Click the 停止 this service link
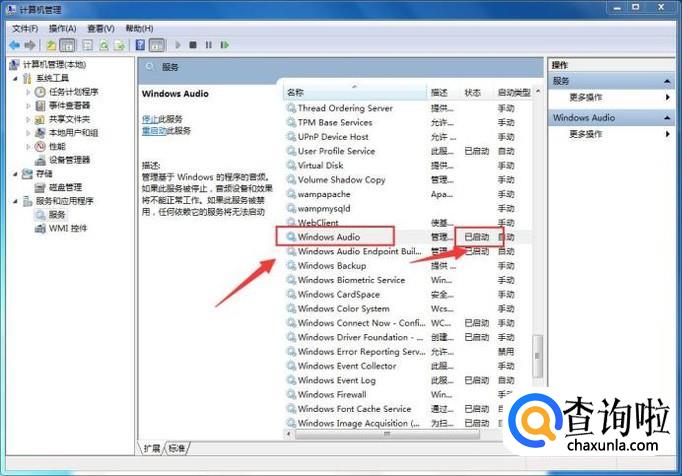 pos(150,119)
